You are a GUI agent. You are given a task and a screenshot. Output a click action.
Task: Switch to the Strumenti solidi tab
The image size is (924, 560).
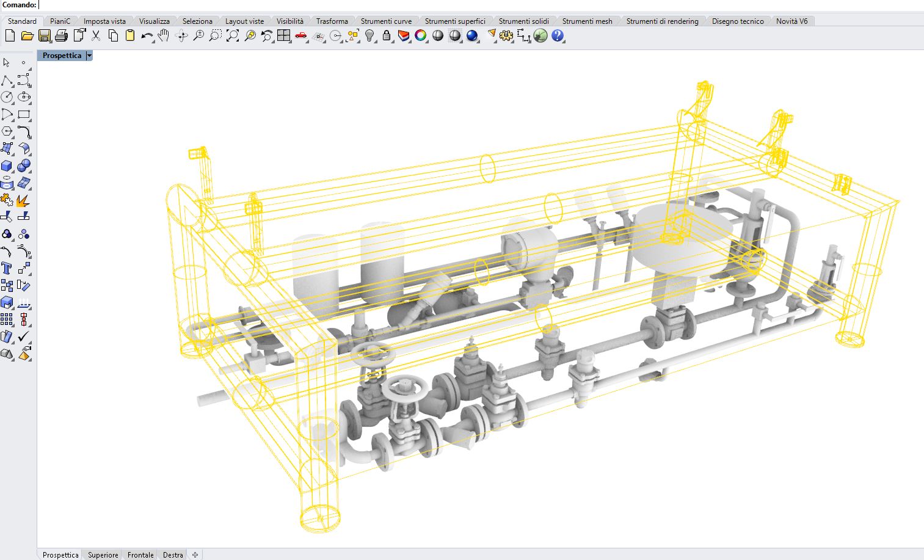tap(523, 21)
